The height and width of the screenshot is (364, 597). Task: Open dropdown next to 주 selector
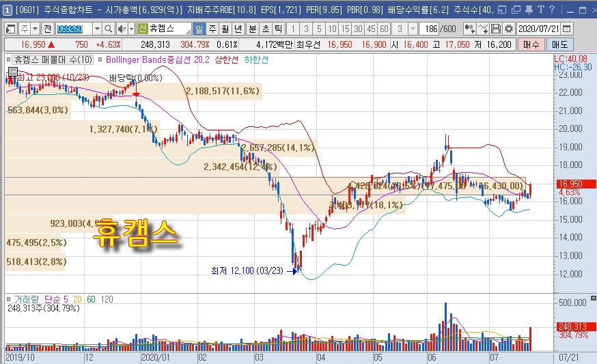(x=35, y=29)
